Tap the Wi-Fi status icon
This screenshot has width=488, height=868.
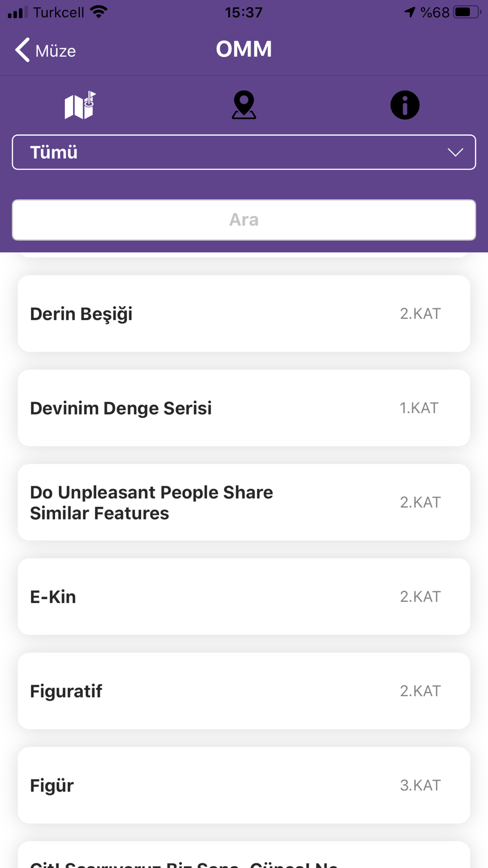pos(99,12)
